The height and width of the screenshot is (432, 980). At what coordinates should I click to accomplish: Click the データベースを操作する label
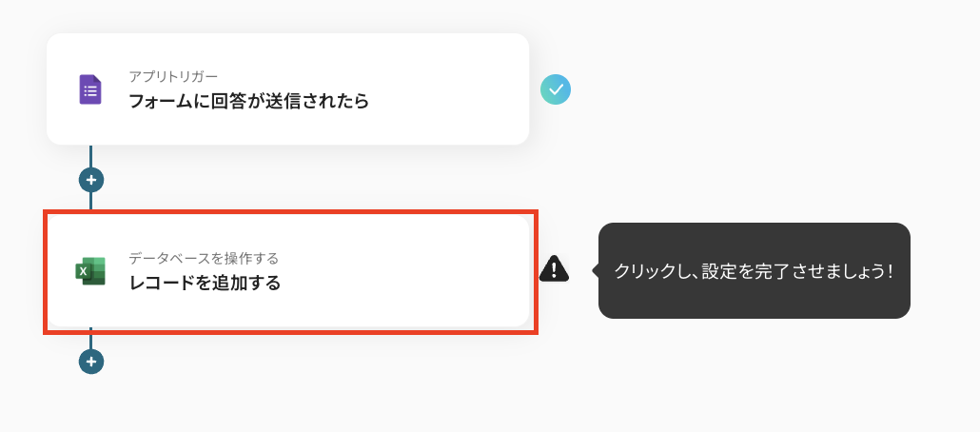coord(204,258)
